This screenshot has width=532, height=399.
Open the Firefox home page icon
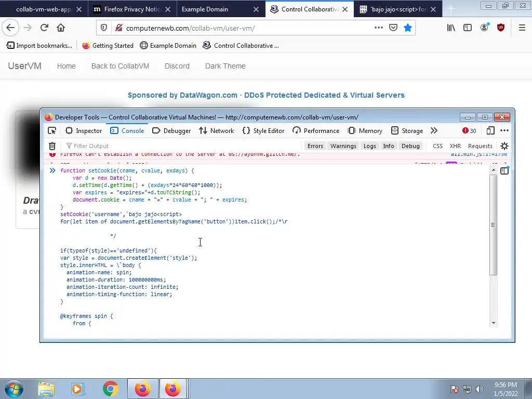coord(61,28)
